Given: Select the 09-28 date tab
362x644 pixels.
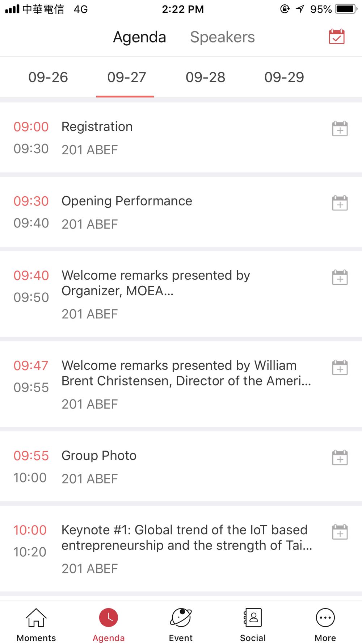Looking at the screenshot, I should click(x=205, y=77).
